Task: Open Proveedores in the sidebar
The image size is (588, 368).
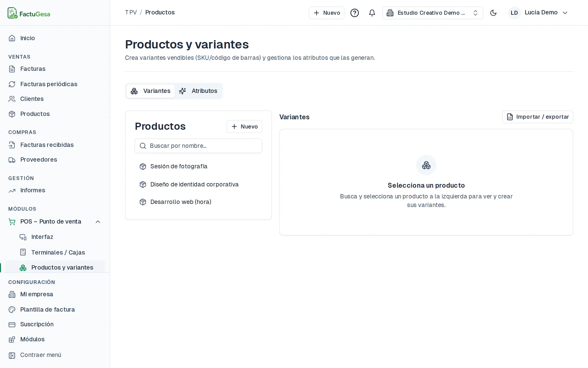Action: [x=55, y=159]
